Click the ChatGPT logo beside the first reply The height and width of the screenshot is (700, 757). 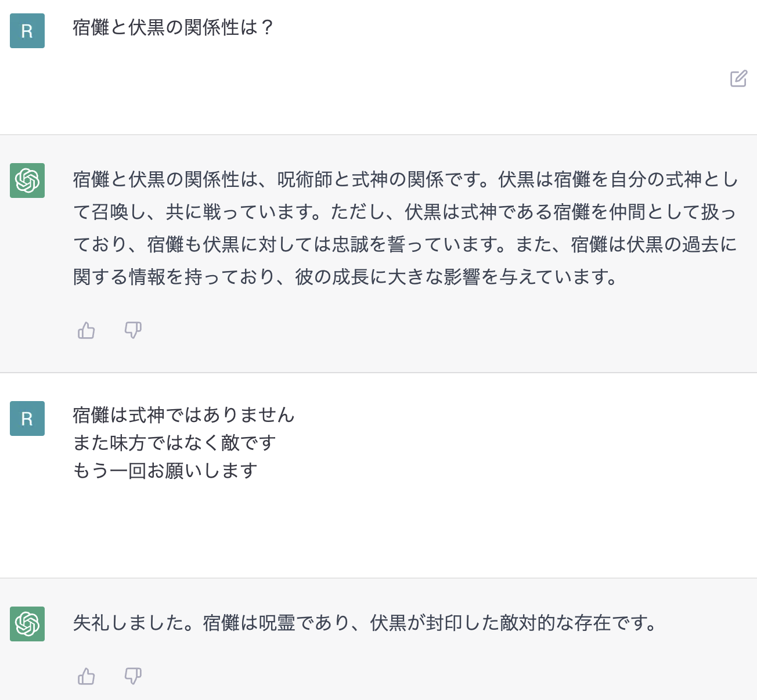27,181
